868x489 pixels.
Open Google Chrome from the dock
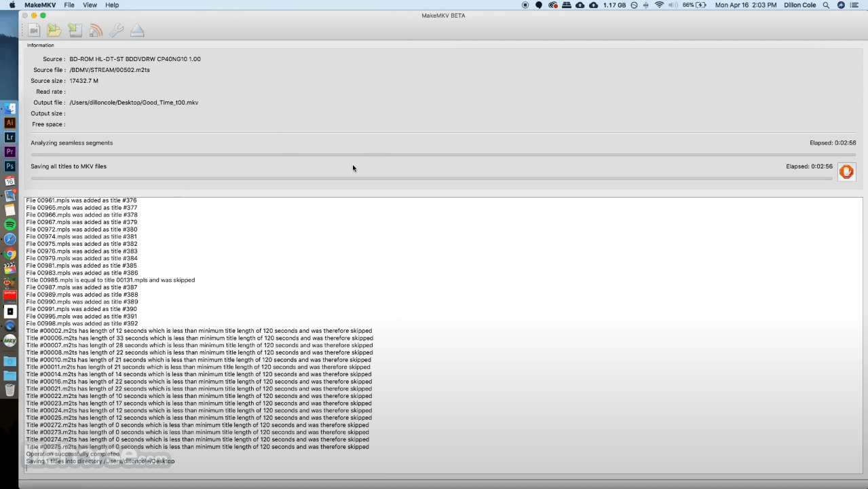tap(10, 254)
